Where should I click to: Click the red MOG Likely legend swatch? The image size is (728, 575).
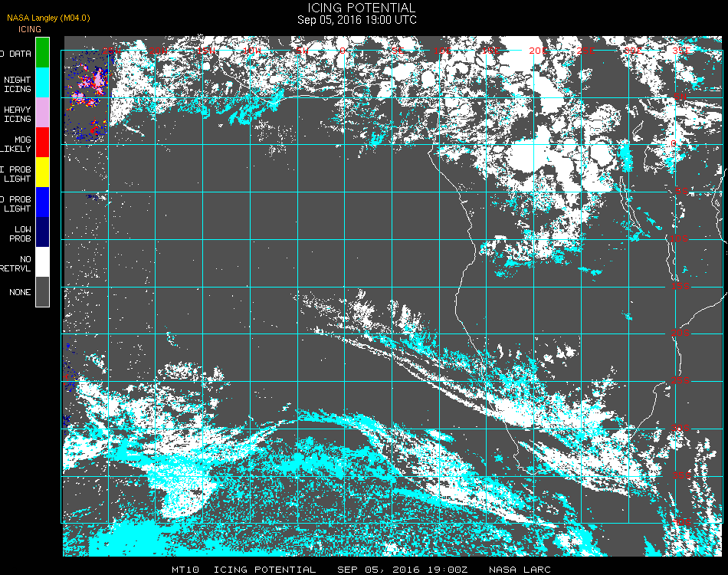[42, 142]
